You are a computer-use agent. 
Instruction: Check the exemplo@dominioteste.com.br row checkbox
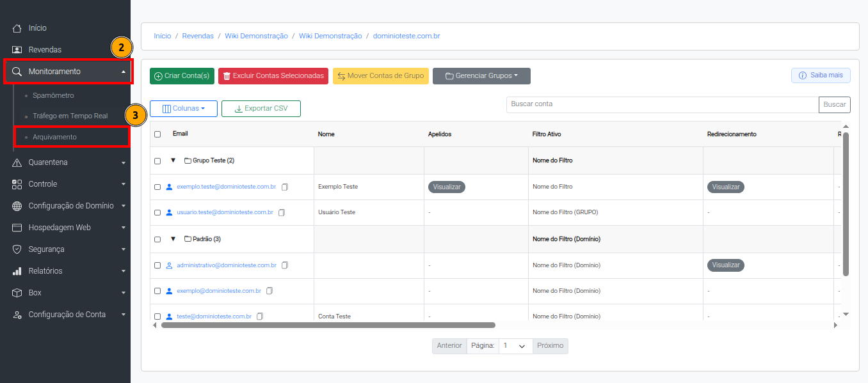point(157,291)
